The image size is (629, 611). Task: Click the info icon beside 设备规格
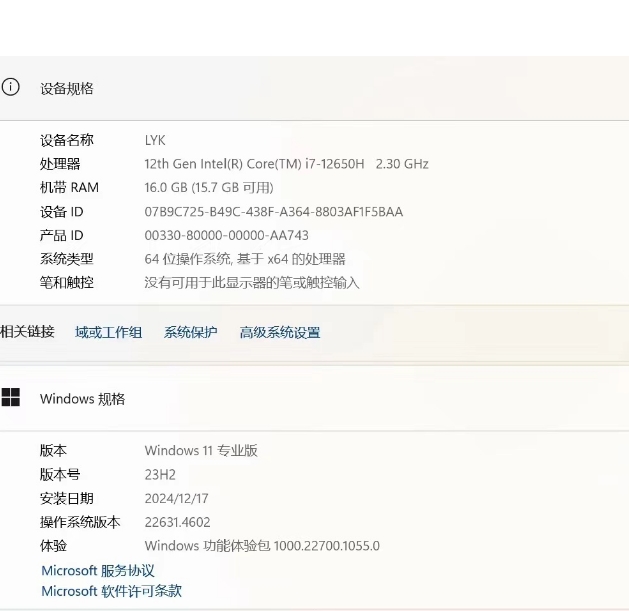10,87
